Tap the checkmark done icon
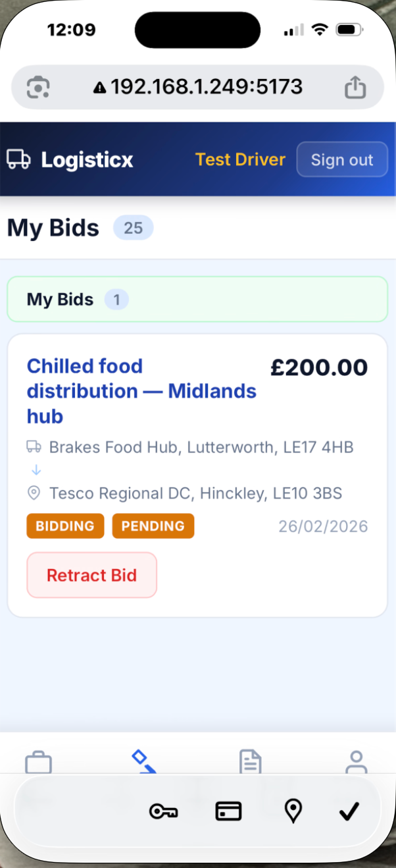 (349, 811)
